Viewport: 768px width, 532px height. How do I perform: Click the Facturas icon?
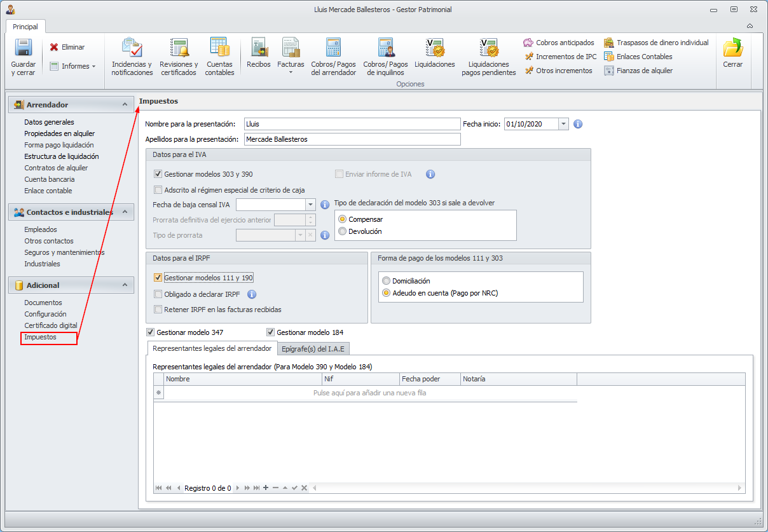291,48
